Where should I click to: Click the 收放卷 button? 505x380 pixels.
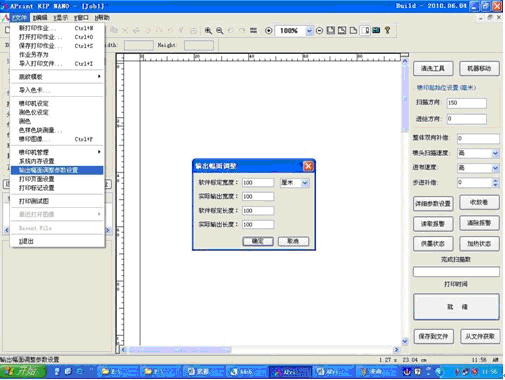pos(479,202)
